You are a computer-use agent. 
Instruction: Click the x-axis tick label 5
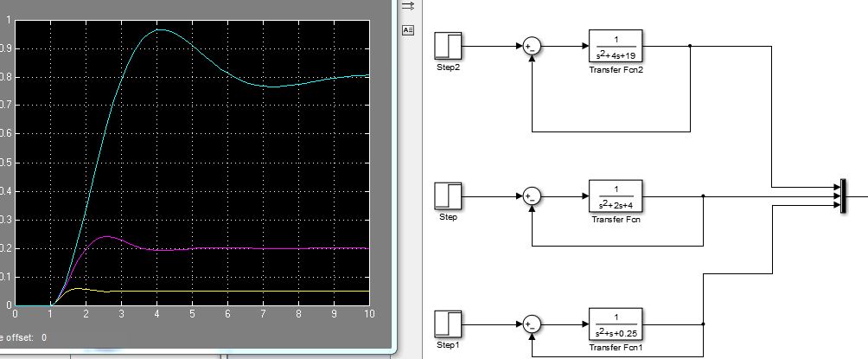pos(192,313)
